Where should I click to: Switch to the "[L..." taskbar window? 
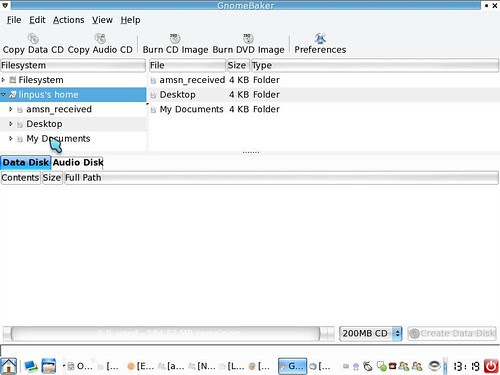[232, 366]
